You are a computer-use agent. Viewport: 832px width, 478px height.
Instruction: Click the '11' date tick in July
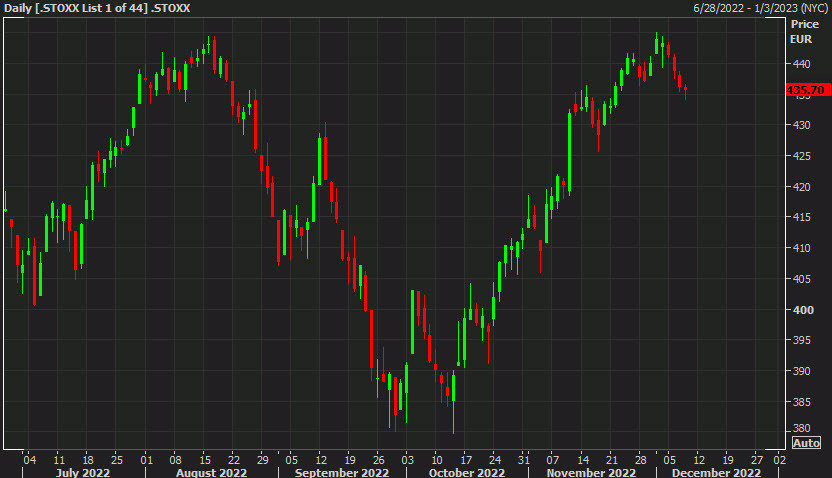point(59,460)
